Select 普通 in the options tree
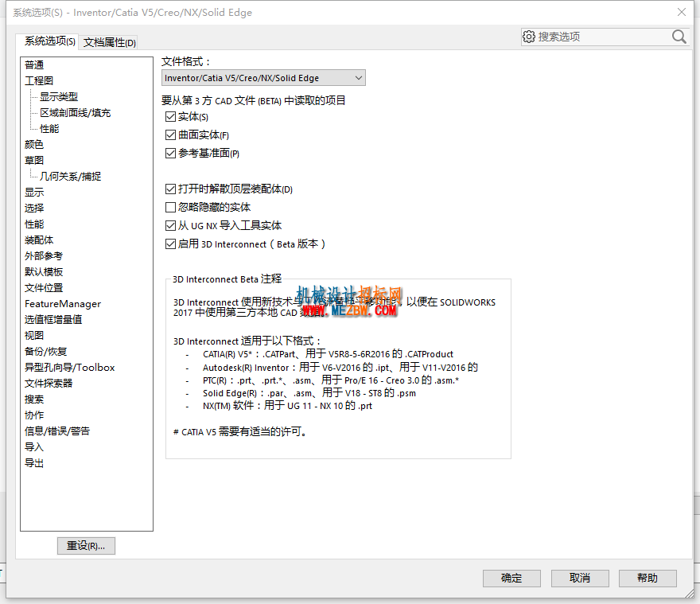This screenshot has height=604, width=700. click(34, 65)
